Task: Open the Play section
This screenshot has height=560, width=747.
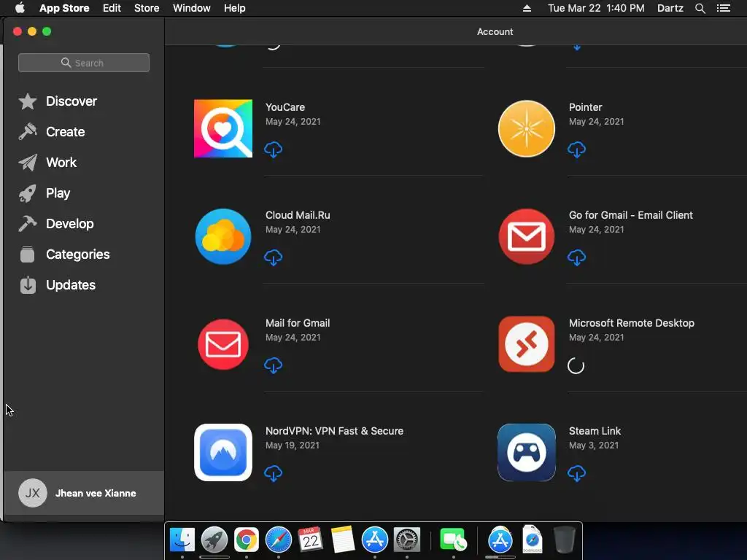Action: tap(44, 192)
